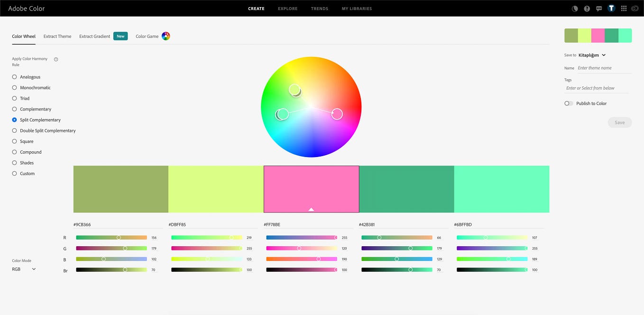The height and width of the screenshot is (315, 644).
Task: Click the feedback chat bubble icon
Action: (598, 8)
